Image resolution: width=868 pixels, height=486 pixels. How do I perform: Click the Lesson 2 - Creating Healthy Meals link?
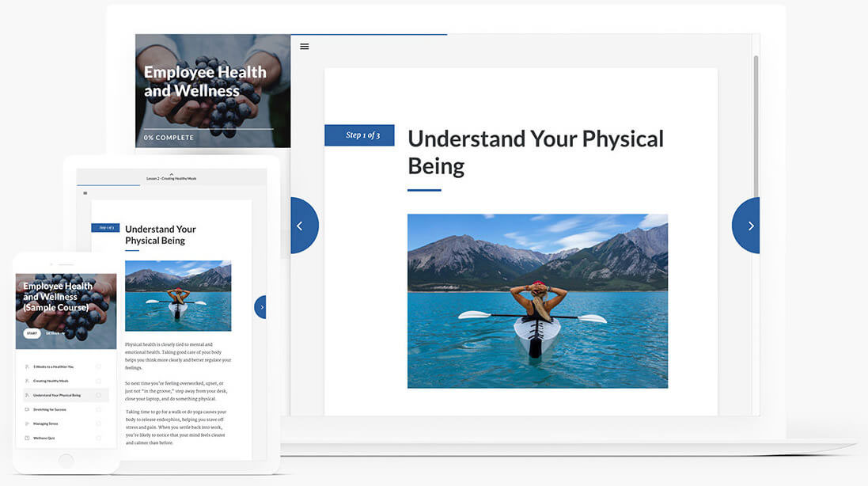click(172, 179)
